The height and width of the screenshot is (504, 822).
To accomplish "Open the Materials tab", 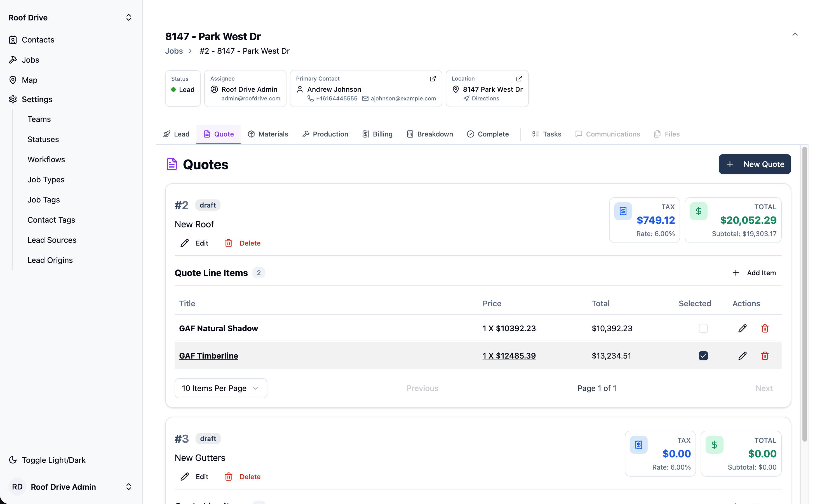I will click(268, 134).
